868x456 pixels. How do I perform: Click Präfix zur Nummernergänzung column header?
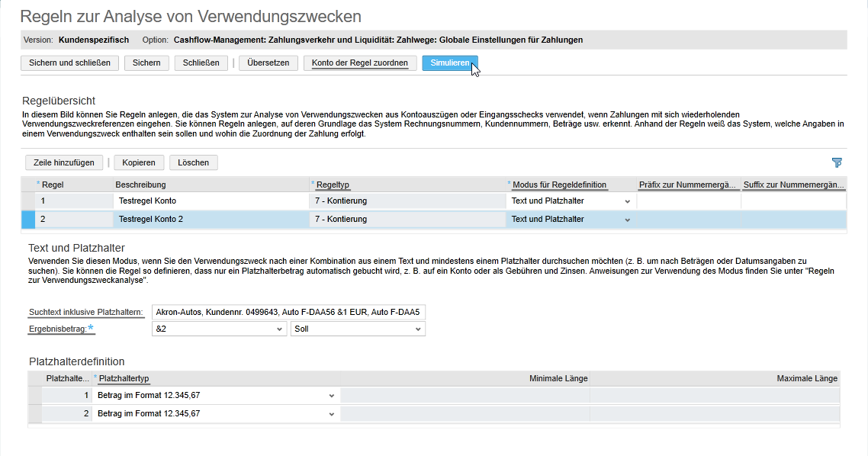point(687,185)
